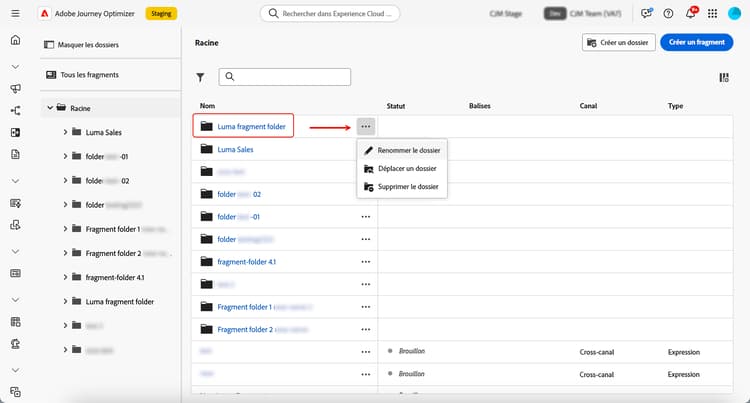750x403 pixels.
Task: Click the Statut column header
Action: pos(396,106)
